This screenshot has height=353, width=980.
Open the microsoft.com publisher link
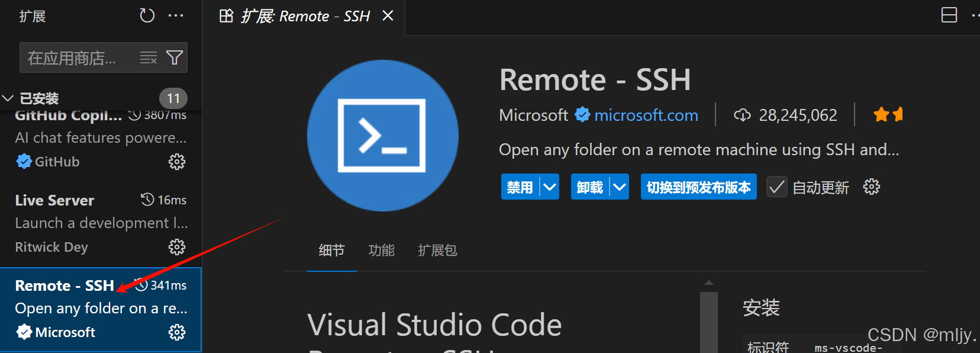[646, 115]
